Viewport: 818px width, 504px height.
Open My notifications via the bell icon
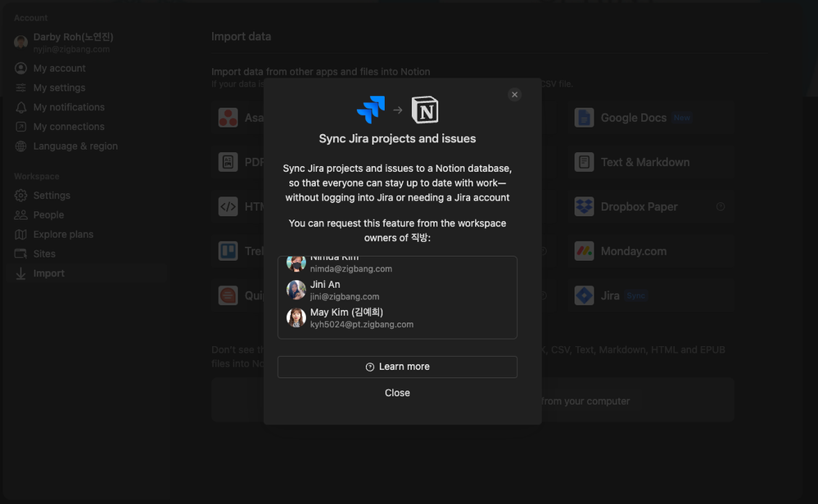tap(20, 107)
